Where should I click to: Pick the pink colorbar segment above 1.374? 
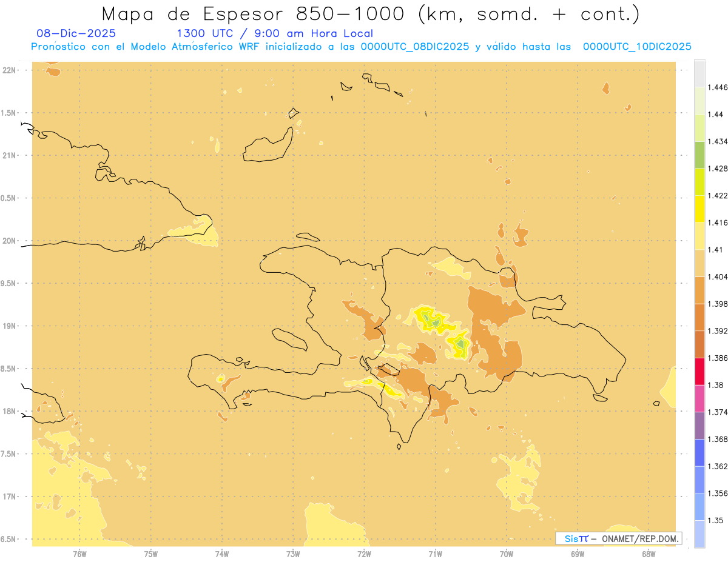(x=699, y=398)
